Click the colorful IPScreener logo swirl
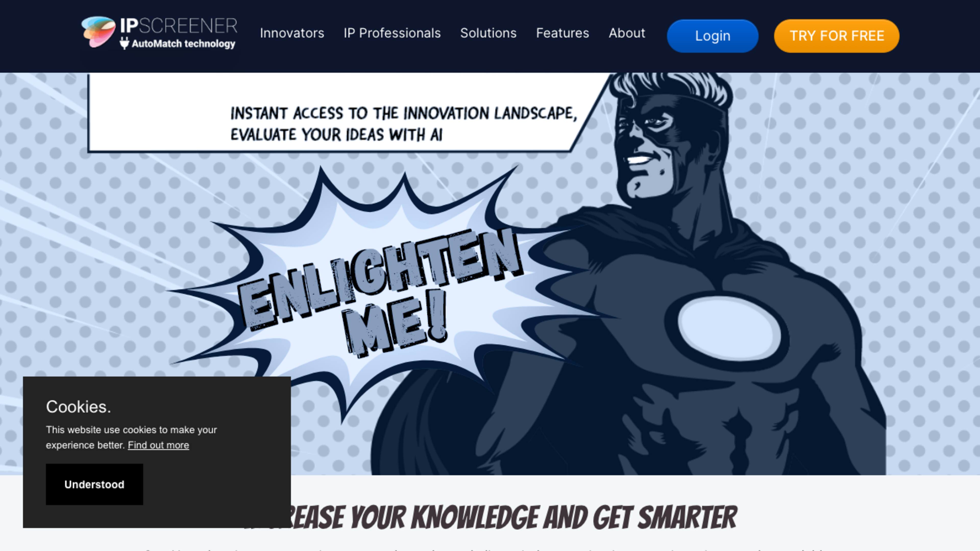 pos(98,32)
